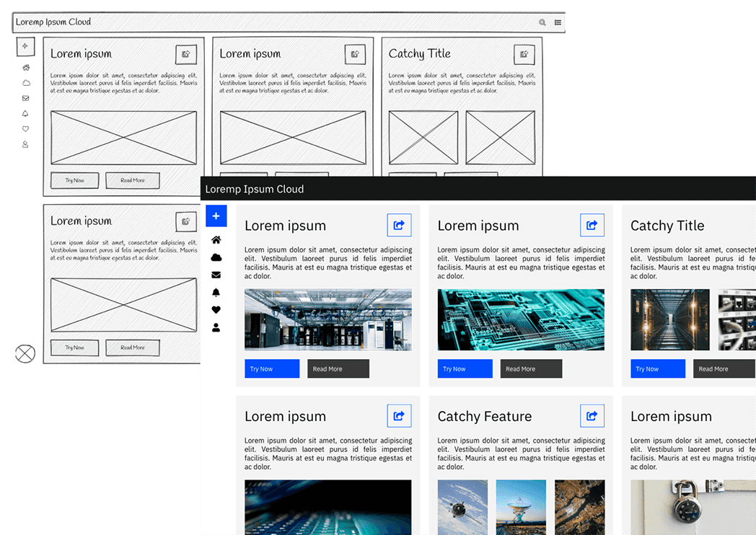Click the padlock image thumbnail

point(693,508)
